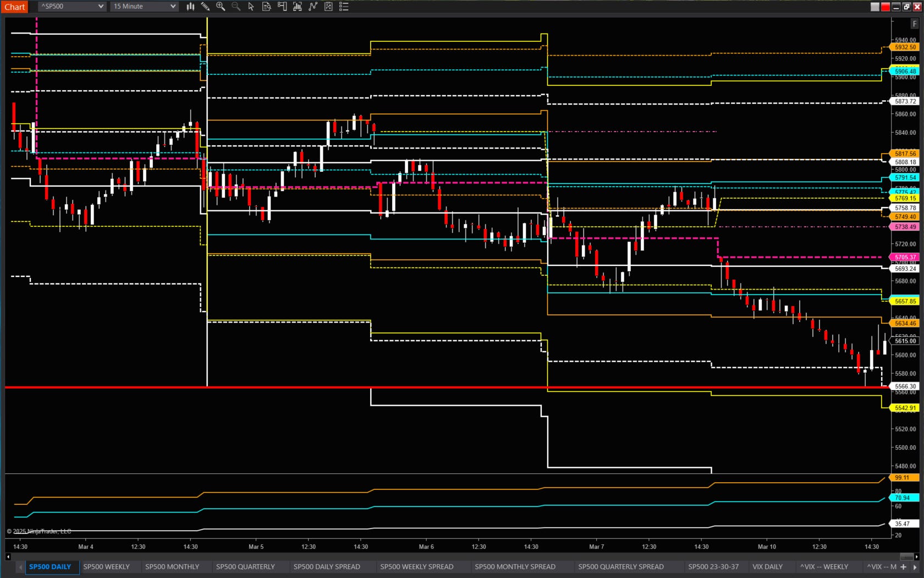Switch to the VIX DAILY tab
This screenshot has height=578, width=924.
[767, 566]
